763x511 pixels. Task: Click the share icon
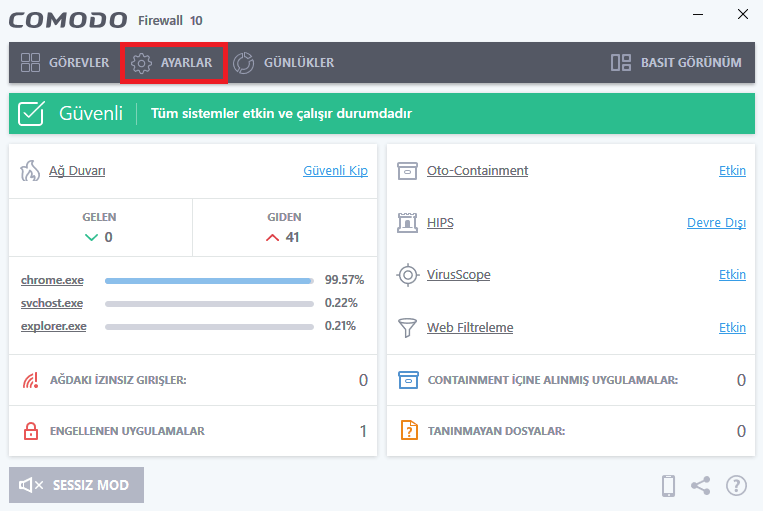701,486
